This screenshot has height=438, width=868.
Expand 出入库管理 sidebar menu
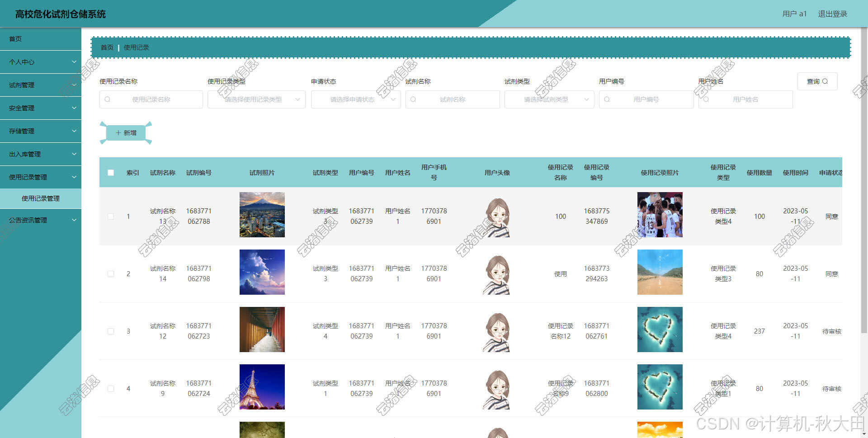(41, 154)
